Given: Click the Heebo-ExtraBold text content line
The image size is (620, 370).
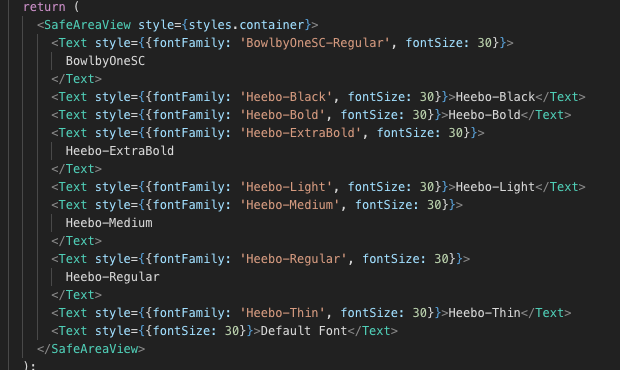Looking at the screenshot, I should pyautogui.click(x=120, y=151).
